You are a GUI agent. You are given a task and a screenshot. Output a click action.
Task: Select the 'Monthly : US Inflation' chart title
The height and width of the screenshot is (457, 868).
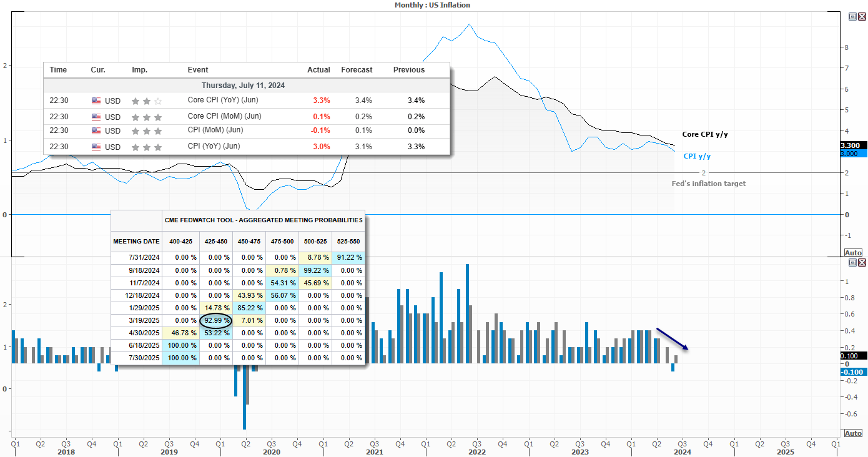432,5
